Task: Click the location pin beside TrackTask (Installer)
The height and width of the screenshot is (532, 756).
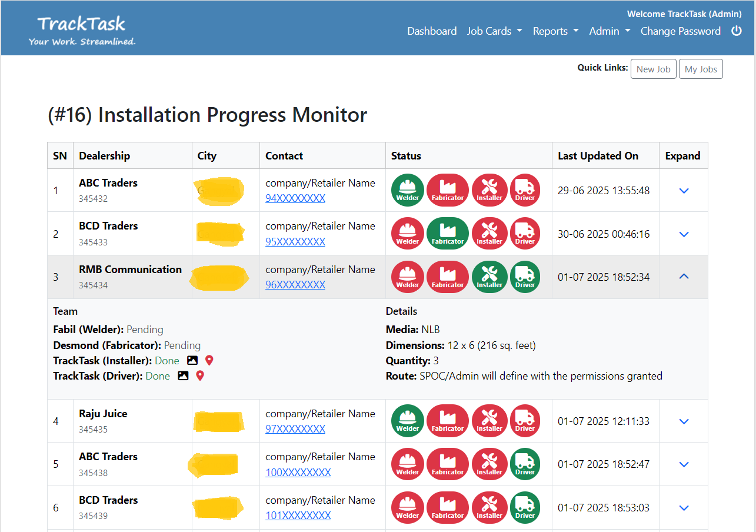Action: (209, 360)
